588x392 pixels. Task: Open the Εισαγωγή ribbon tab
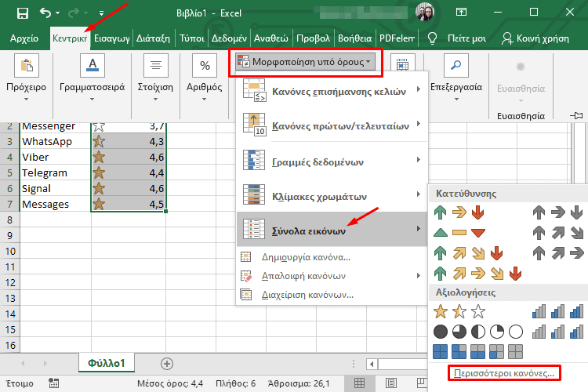tap(111, 38)
